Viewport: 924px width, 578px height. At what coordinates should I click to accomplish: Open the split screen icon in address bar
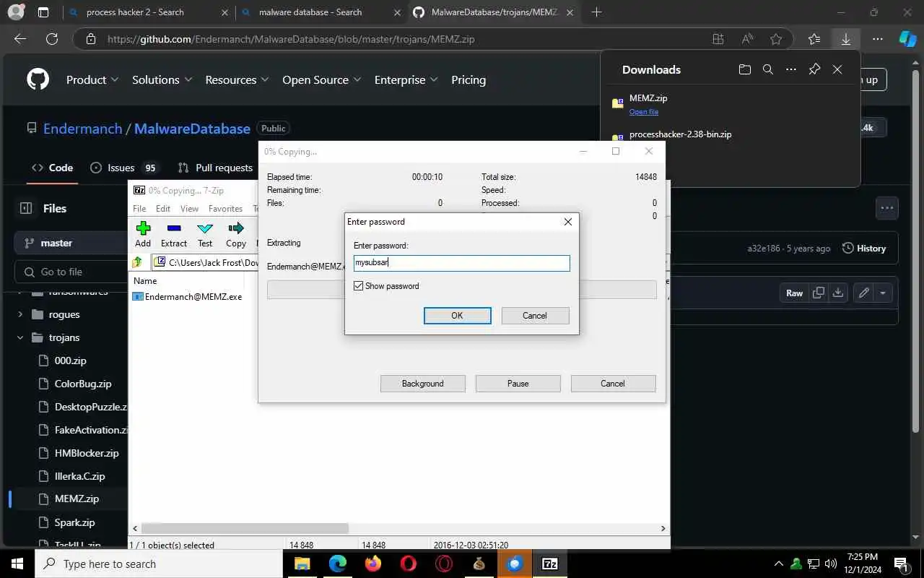point(718,39)
